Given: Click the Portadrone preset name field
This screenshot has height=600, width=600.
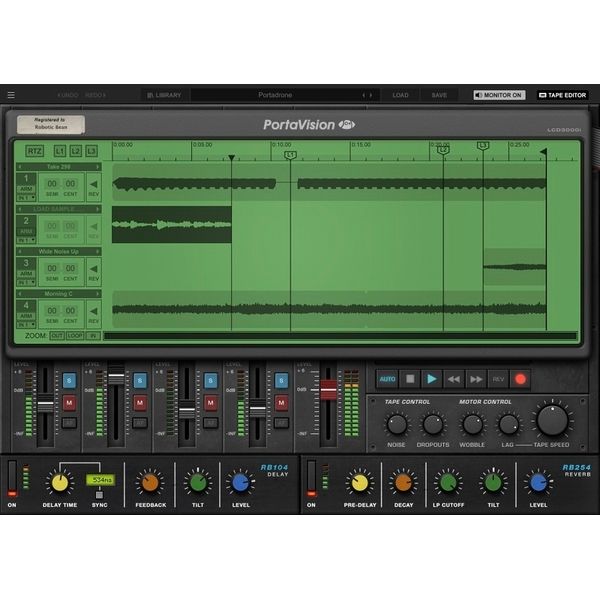Looking at the screenshot, I should (275, 95).
